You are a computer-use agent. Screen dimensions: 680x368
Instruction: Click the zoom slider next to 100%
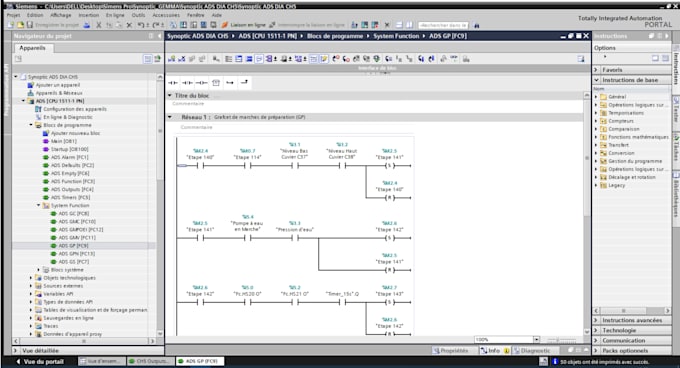tap(561, 340)
